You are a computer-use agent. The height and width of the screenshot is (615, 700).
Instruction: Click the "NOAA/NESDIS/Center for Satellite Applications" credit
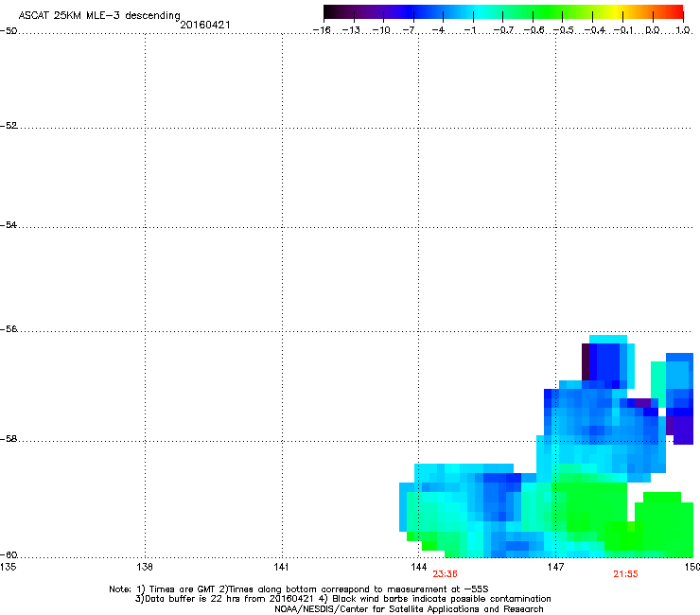click(x=409, y=608)
